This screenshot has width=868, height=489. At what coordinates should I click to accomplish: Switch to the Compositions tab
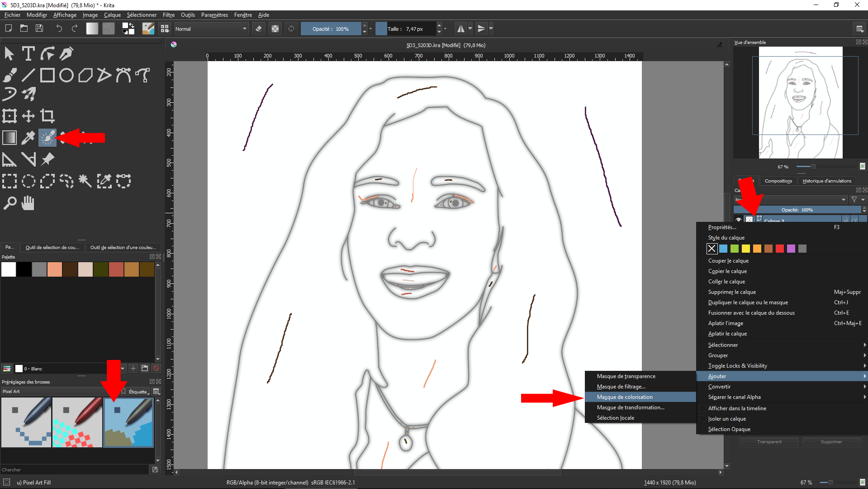(778, 181)
